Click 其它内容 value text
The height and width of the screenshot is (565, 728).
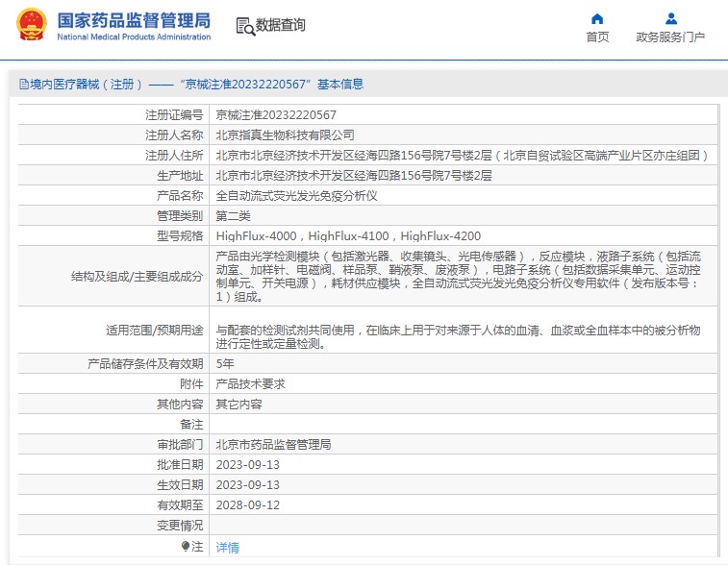tap(238, 405)
